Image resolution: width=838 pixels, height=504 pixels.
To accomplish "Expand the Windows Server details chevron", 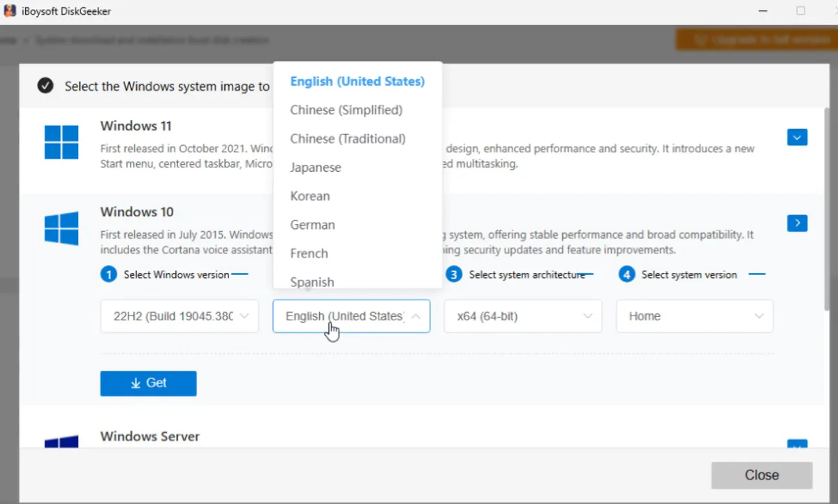I will pyautogui.click(x=797, y=447).
